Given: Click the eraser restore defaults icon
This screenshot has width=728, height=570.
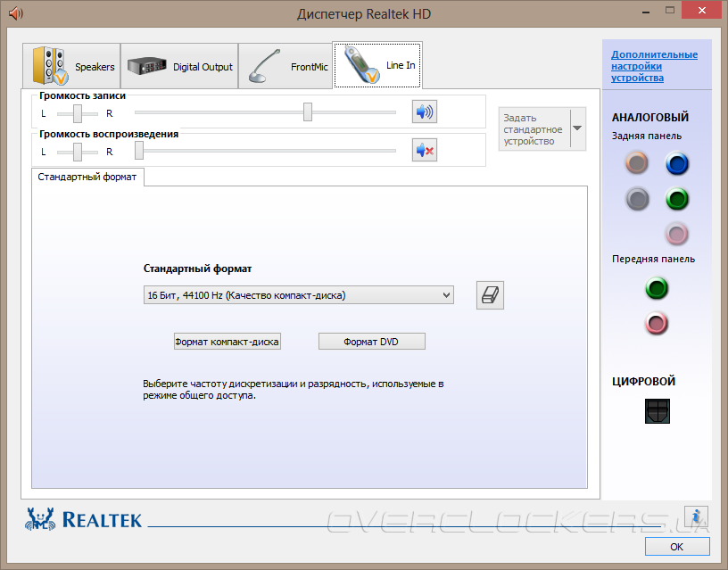Looking at the screenshot, I should 490,295.
